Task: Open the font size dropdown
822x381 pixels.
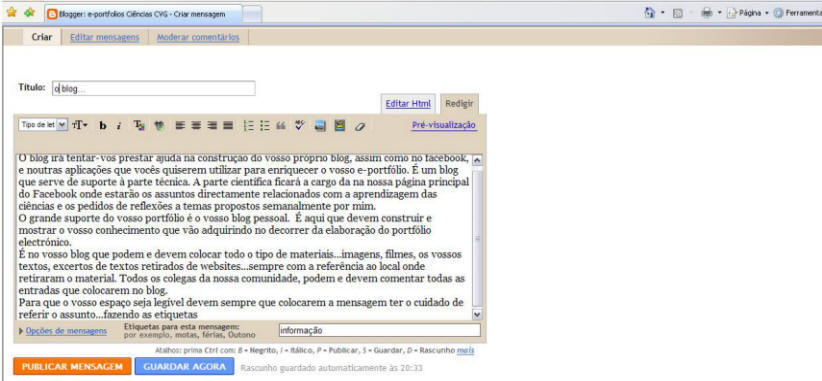Action: point(80,125)
